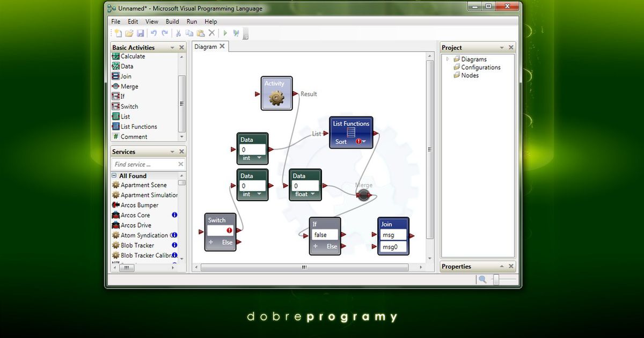Open the Run menu
This screenshot has width=644, height=338.
click(x=192, y=21)
